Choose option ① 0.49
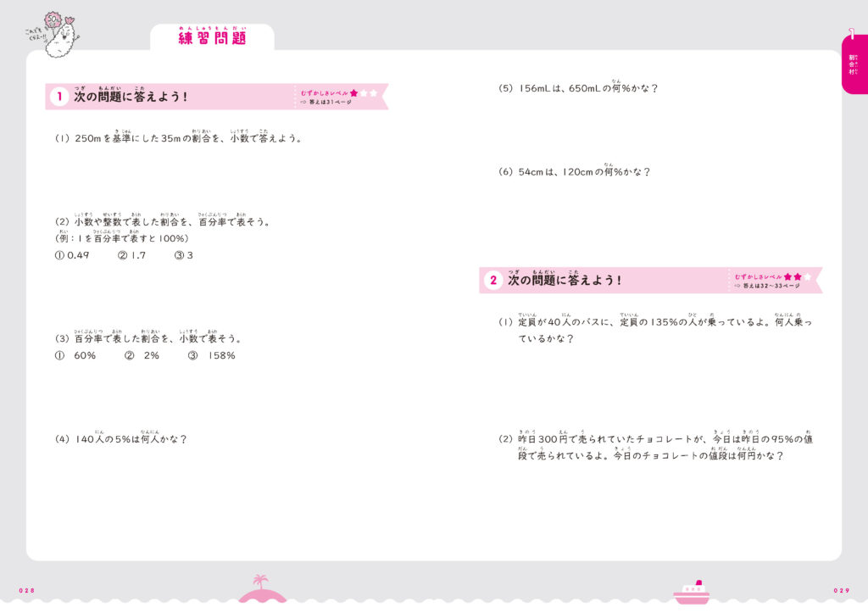Viewport: 868px width, 613px height. click(x=72, y=255)
